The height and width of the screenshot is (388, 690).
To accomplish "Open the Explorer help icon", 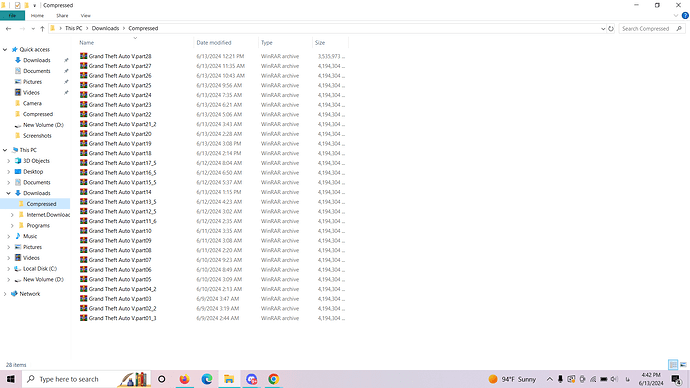I will (x=685, y=15).
